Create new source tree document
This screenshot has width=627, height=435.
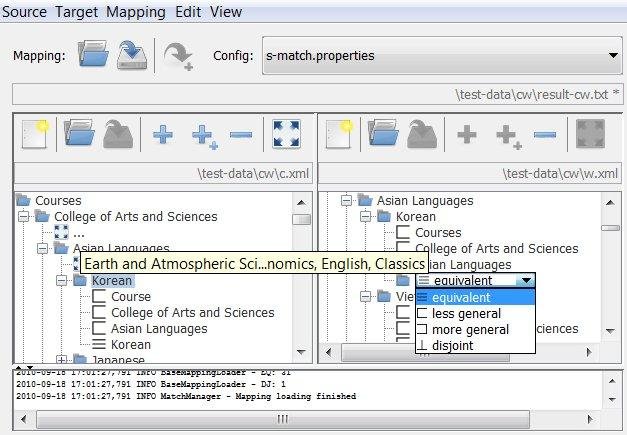pyautogui.click(x=35, y=134)
